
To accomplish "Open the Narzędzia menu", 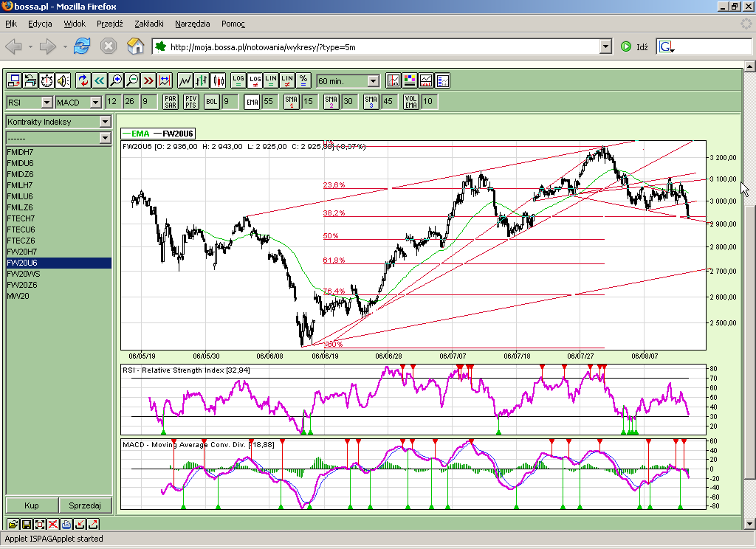I will point(192,24).
